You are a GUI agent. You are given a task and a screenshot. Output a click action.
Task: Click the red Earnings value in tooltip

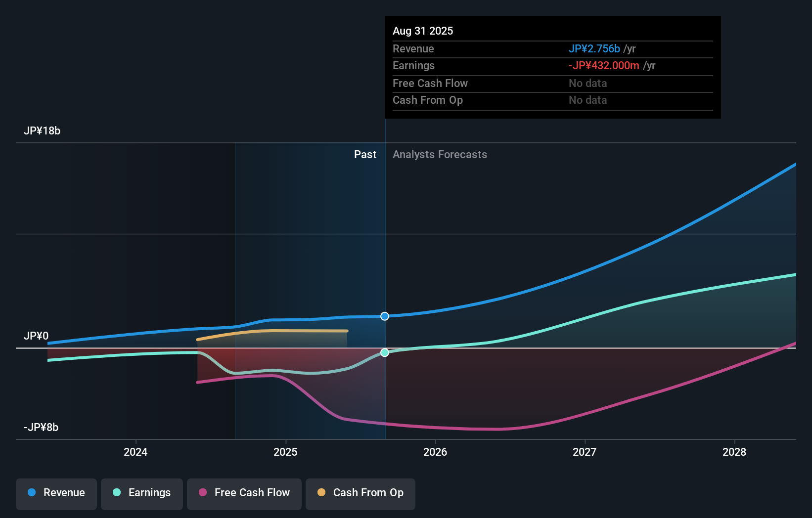[604, 65]
